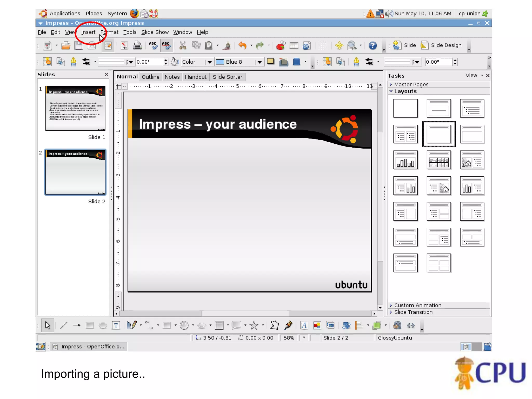The width and height of the screenshot is (532, 399).
Task: Click the Slide Design button
Action: coord(441,45)
